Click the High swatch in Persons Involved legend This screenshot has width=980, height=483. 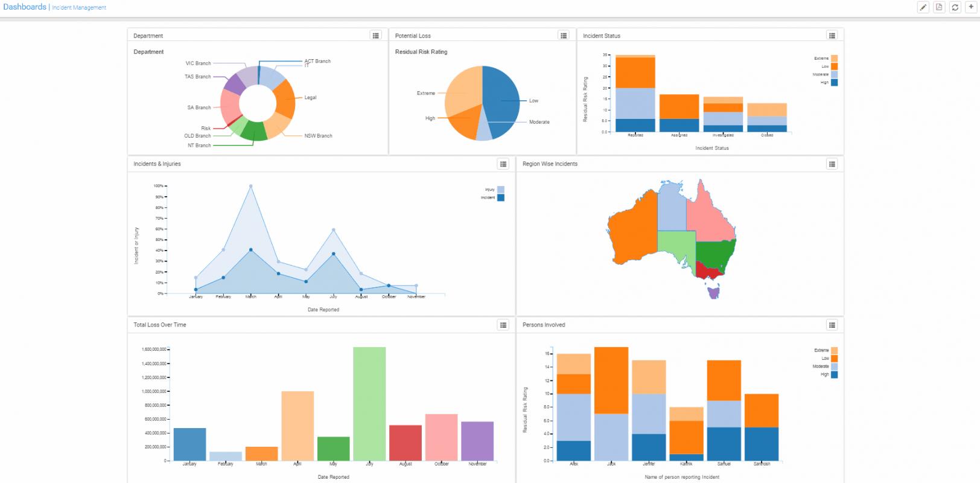tap(835, 374)
